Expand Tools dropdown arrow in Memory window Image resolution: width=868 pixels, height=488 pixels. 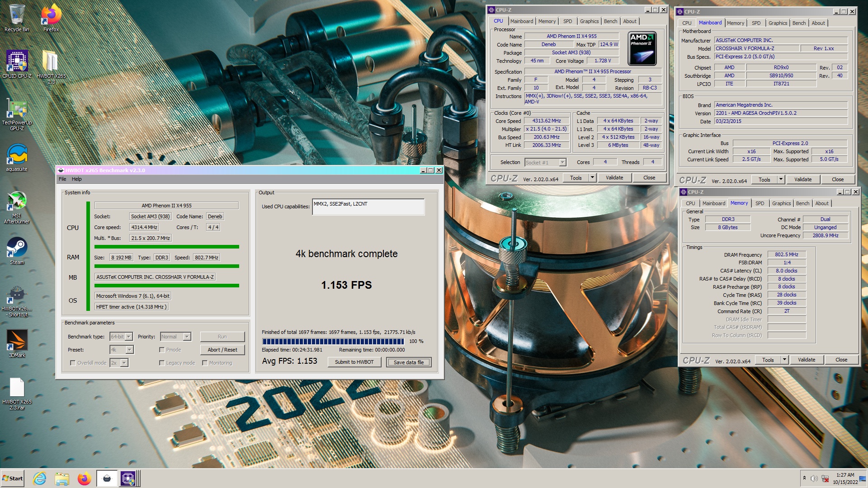pos(784,360)
